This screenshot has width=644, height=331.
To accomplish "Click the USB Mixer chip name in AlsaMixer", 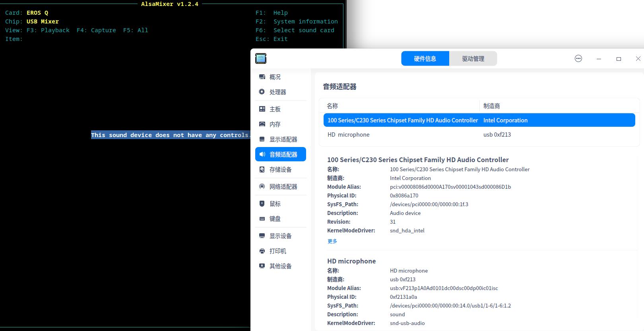I will (43, 21).
